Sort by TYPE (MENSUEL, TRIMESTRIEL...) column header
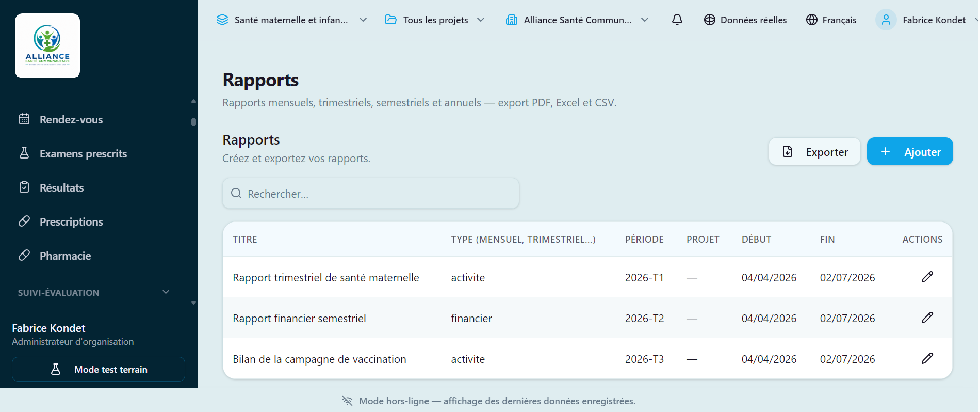The height and width of the screenshot is (412, 980). 523,239
